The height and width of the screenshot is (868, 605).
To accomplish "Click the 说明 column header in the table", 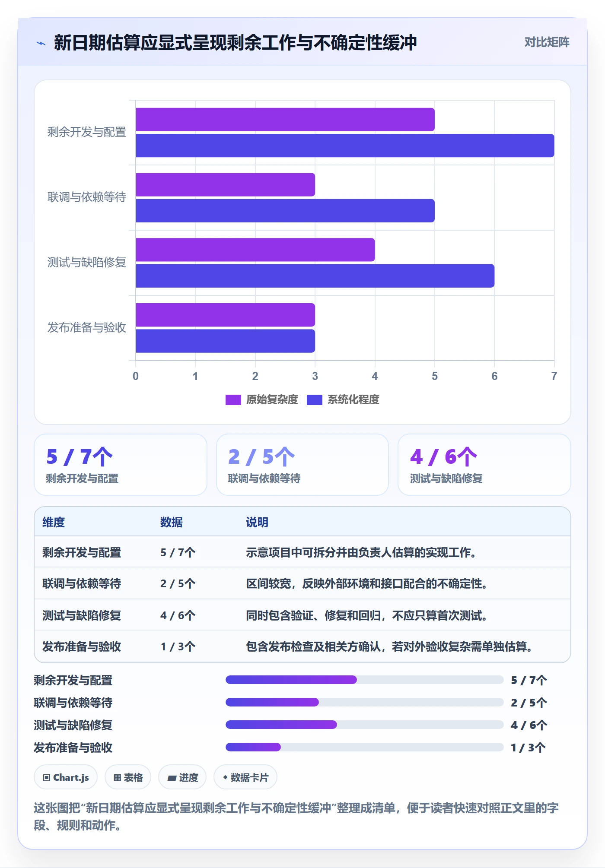I will point(257,522).
